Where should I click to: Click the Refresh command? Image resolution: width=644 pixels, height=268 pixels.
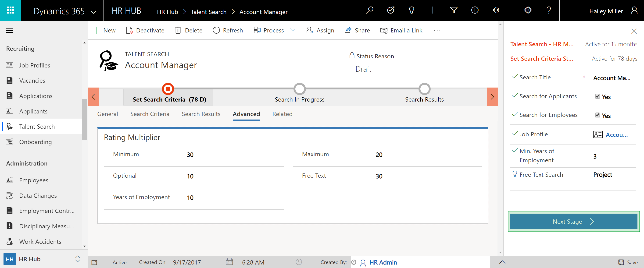228,31
